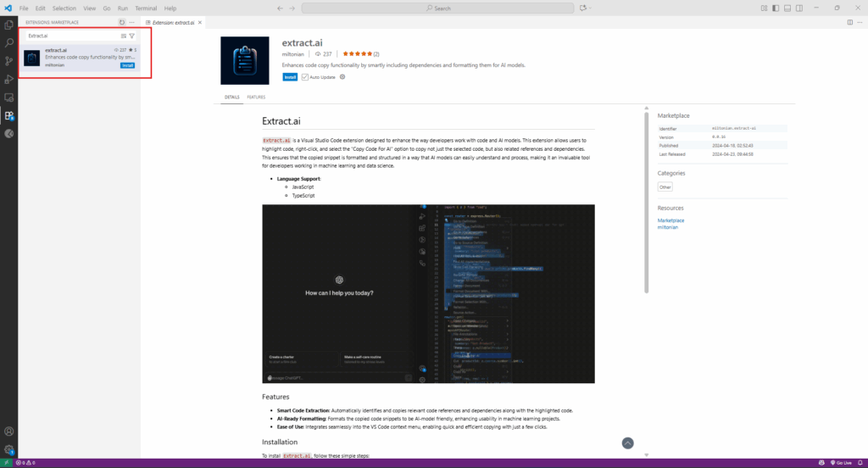
Task: Open the extension manage gear dropdown
Action: pos(342,77)
